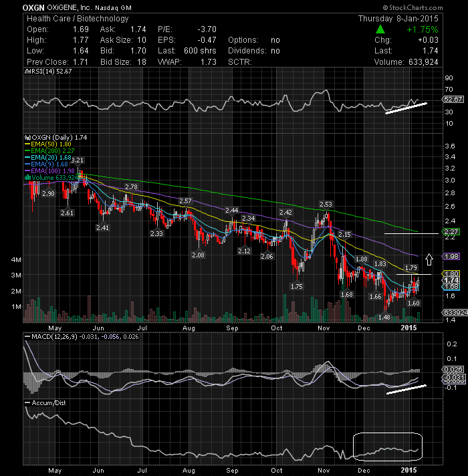This screenshot has width=468, height=476.
Task: Click the Accum/Dist panel label
Action: tap(49, 403)
